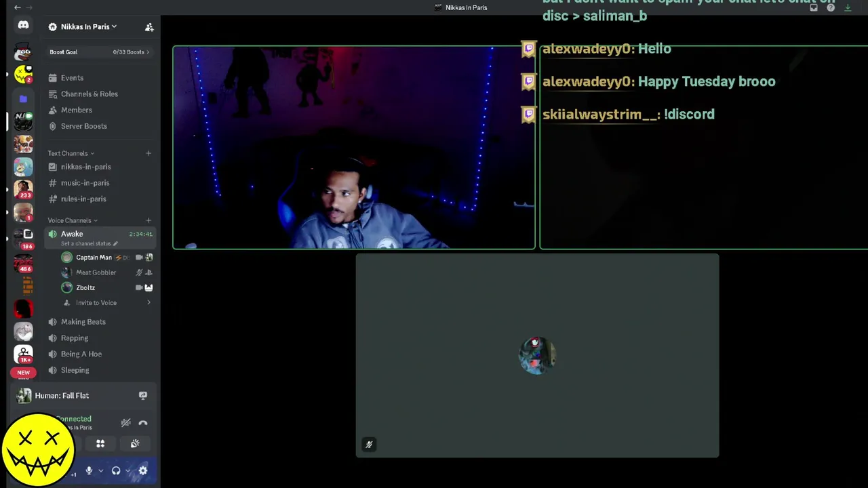Join the Making Beats voice channel
This screenshot has height=488, width=868.
point(100,322)
